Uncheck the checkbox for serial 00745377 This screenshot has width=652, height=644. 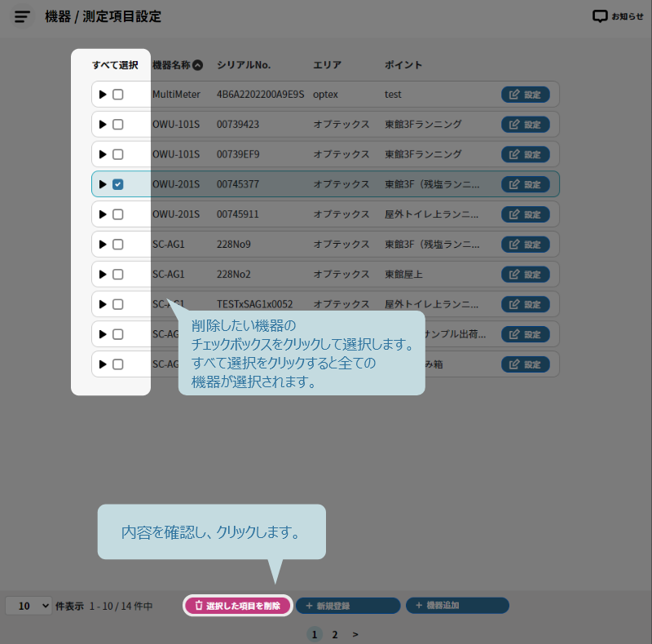point(118,184)
